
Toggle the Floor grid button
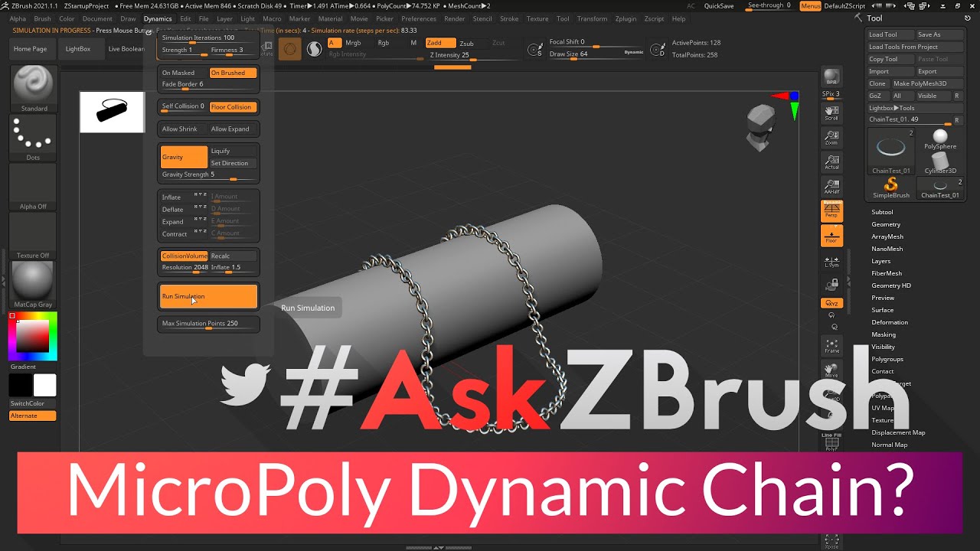[831, 236]
